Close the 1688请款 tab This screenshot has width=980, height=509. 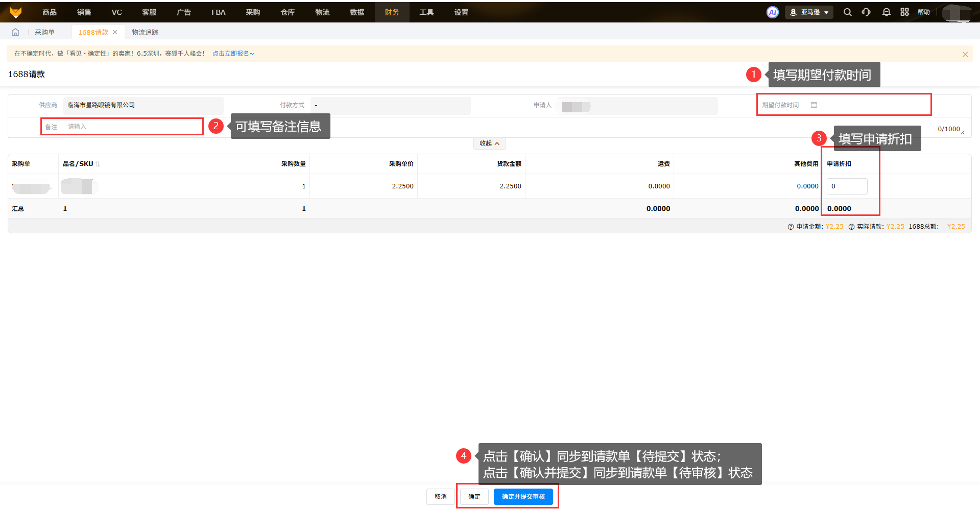115,32
